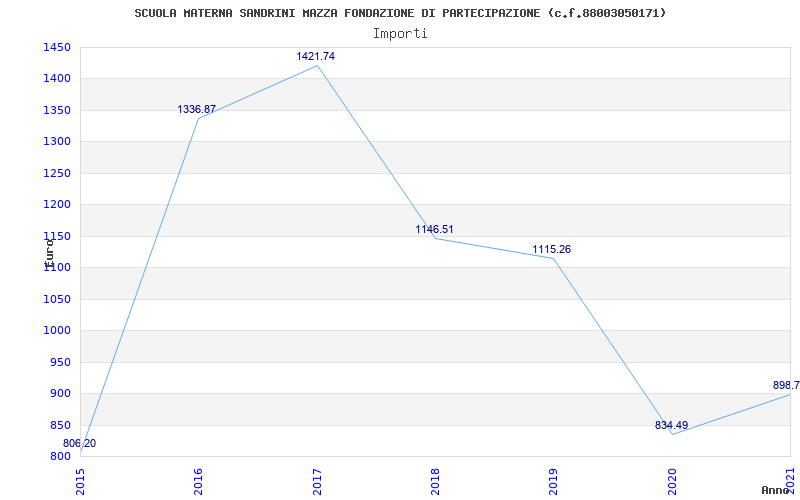Image resolution: width=800 pixels, height=500 pixels.
Task: Click the Euro y-axis title
Action: coord(49,254)
